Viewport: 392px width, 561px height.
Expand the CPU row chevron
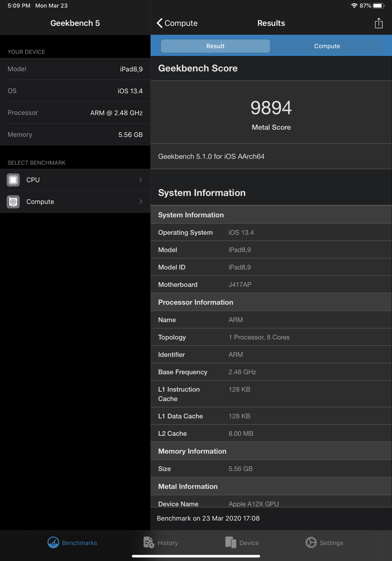141,180
